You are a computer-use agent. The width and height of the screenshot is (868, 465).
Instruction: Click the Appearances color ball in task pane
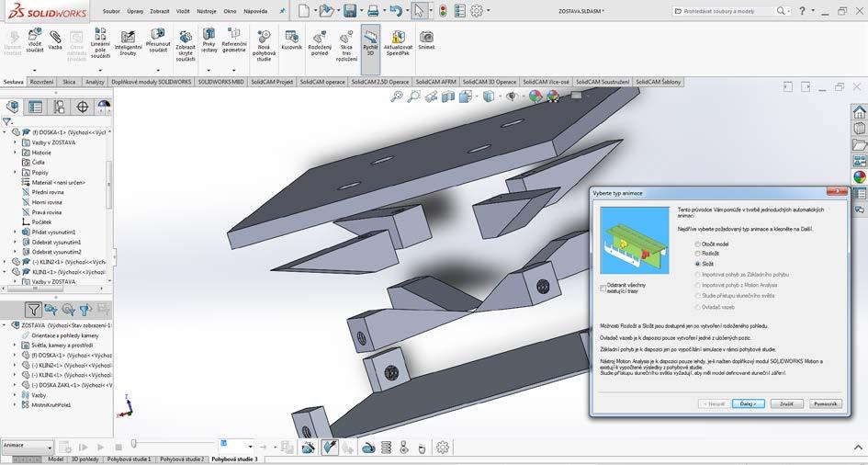click(859, 177)
